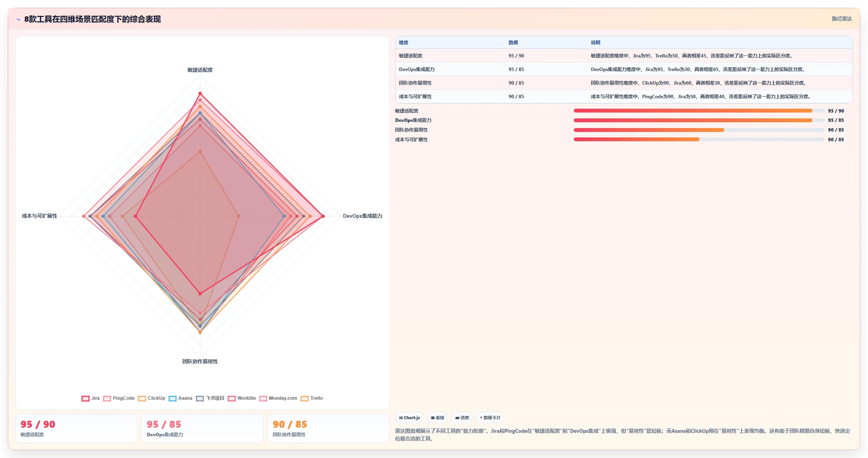Click the DevOps集成能力 radar axis label
The height and width of the screenshot is (458, 868).
click(363, 216)
